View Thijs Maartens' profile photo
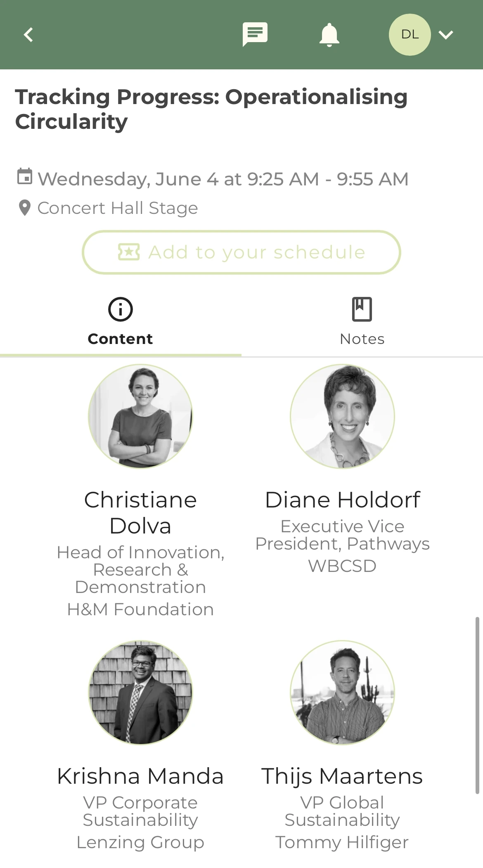This screenshot has width=483, height=868. pos(342,693)
